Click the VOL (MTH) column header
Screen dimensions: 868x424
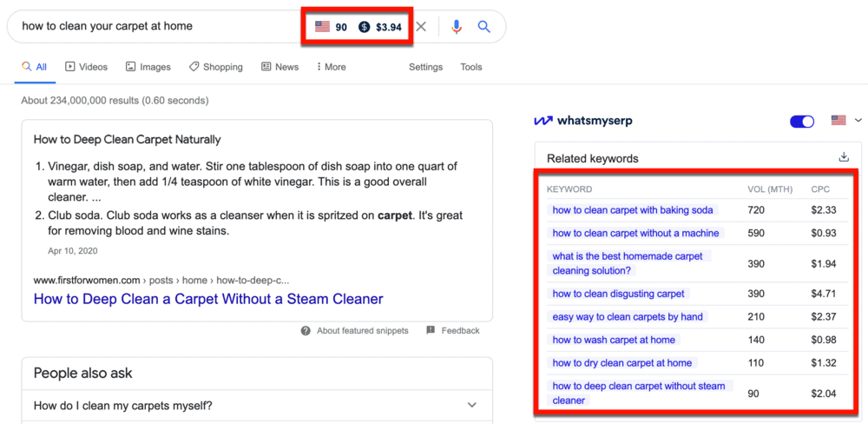tap(770, 189)
